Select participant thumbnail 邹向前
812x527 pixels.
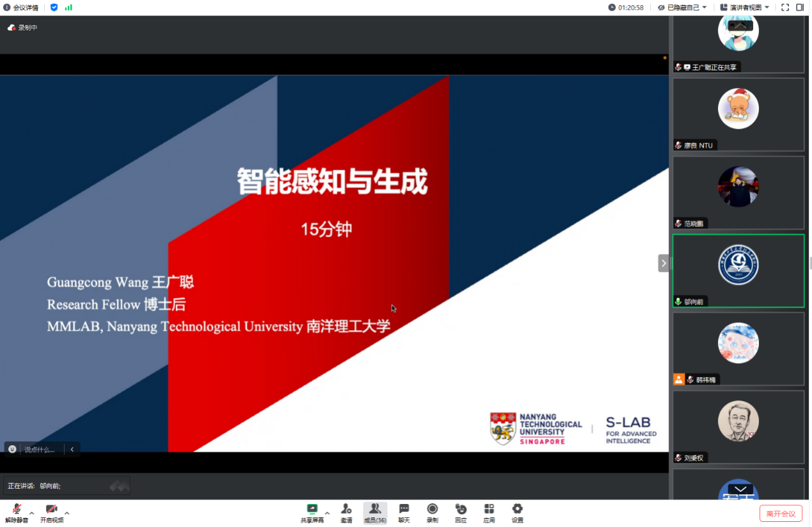[738, 271]
